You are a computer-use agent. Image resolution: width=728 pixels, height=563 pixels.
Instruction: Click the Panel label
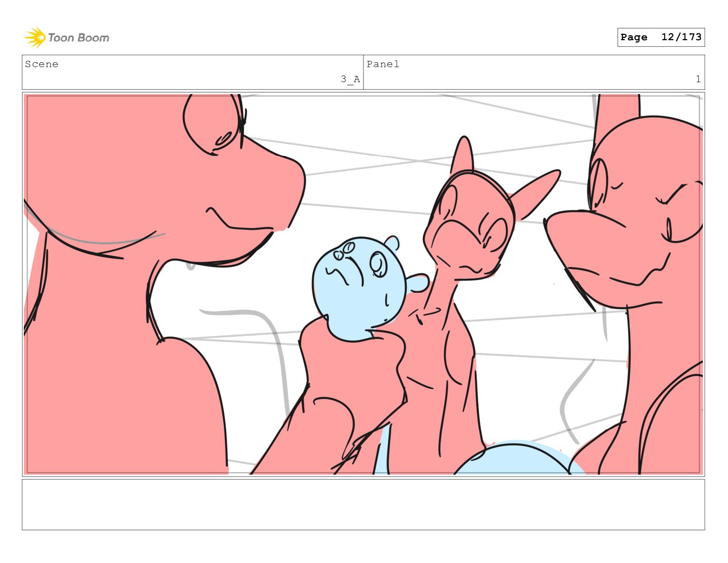coord(383,64)
